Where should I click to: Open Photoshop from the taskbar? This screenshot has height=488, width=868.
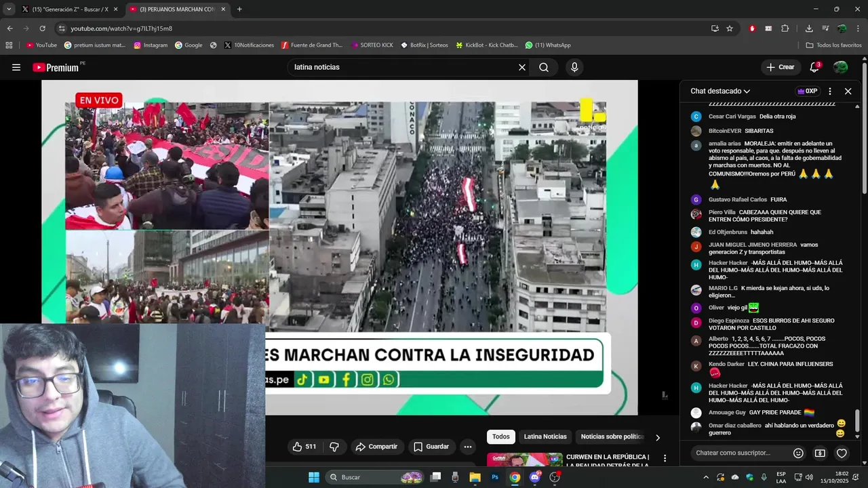pos(495,477)
